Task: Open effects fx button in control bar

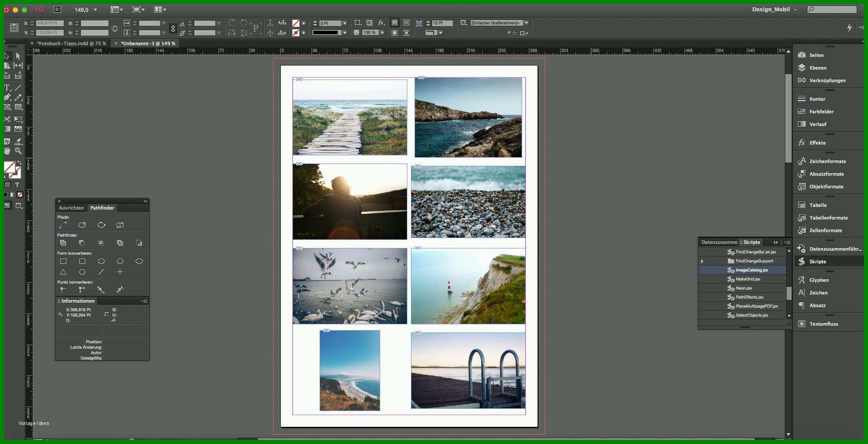Action: 382,23
